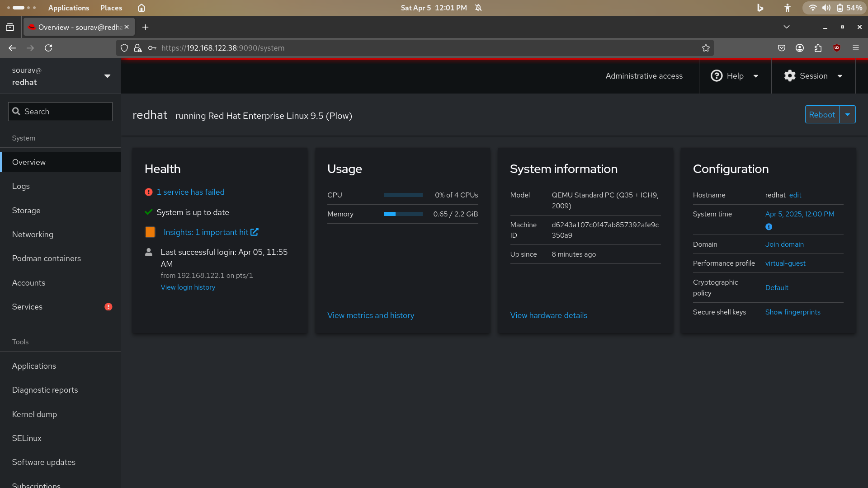Open the Firefox hamburger menu
The height and width of the screenshot is (488, 868).
856,48
